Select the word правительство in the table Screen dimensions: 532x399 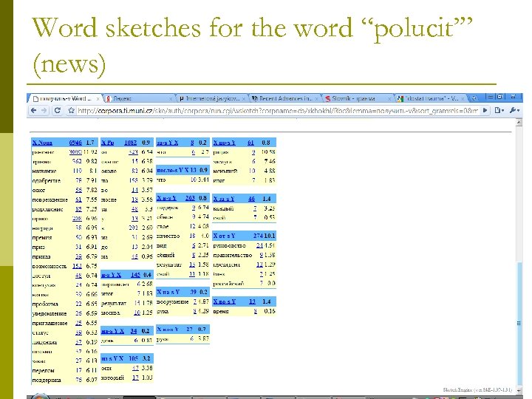233,255
